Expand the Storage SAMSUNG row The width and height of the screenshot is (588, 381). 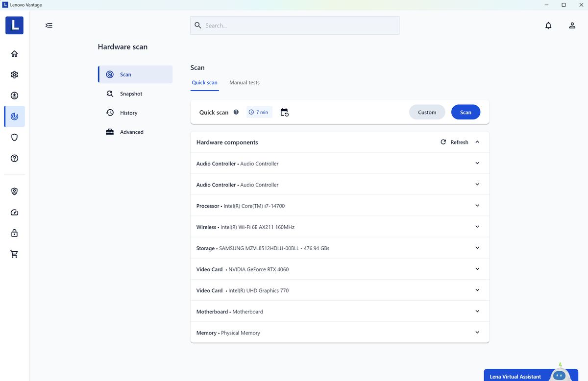[340, 248]
